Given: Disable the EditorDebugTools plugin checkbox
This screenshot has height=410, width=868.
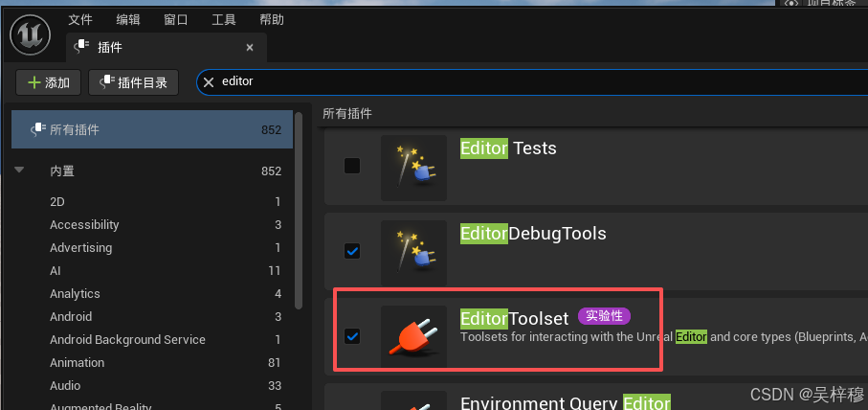Looking at the screenshot, I should (x=352, y=251).
